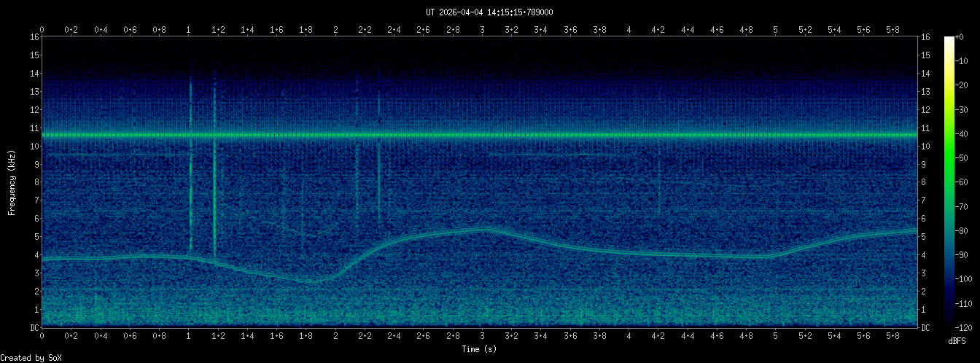The image size is (980, 363).
Task: Click the UT timestamp title above the spectrogram
Action: click(489, 12)
